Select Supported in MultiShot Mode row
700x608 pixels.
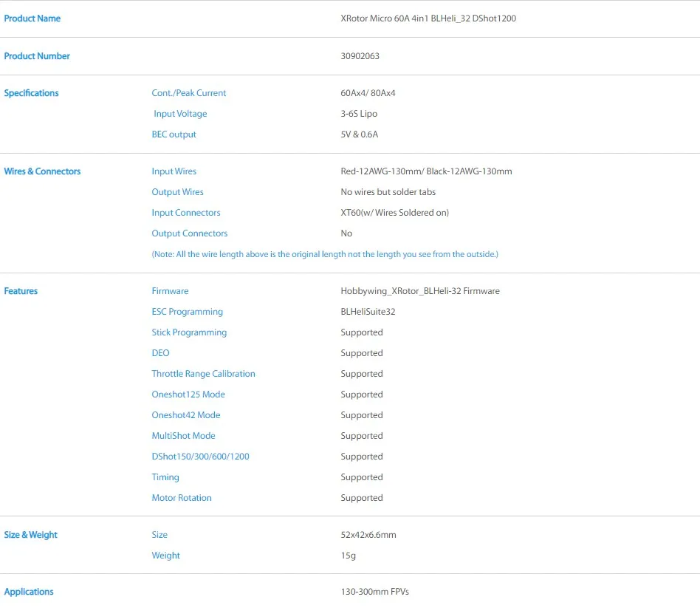pyautogui.click(x=362, y=436)
